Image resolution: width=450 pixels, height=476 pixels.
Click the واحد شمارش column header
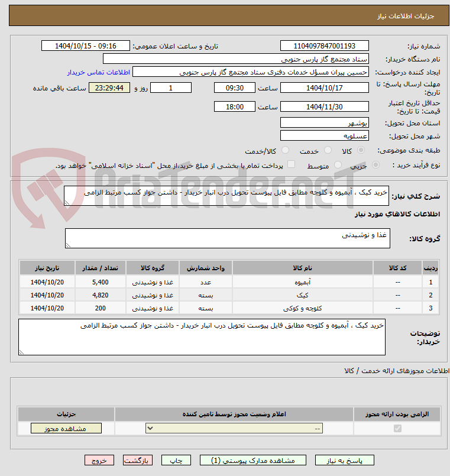pos(206,268)
